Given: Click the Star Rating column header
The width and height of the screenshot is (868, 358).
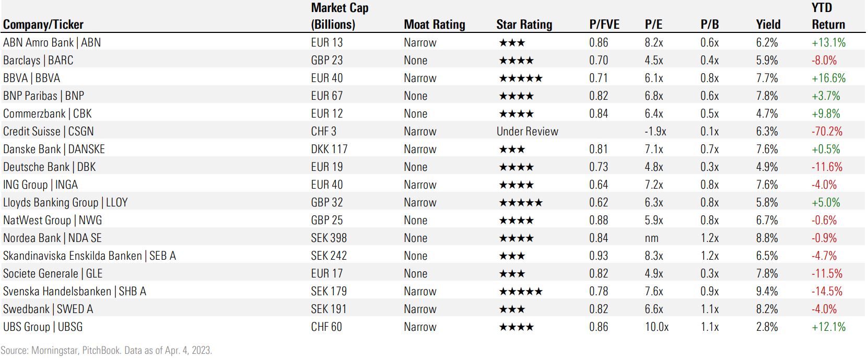Looking at the screenshot, I should pyautogui.click(x=524, y=25).
